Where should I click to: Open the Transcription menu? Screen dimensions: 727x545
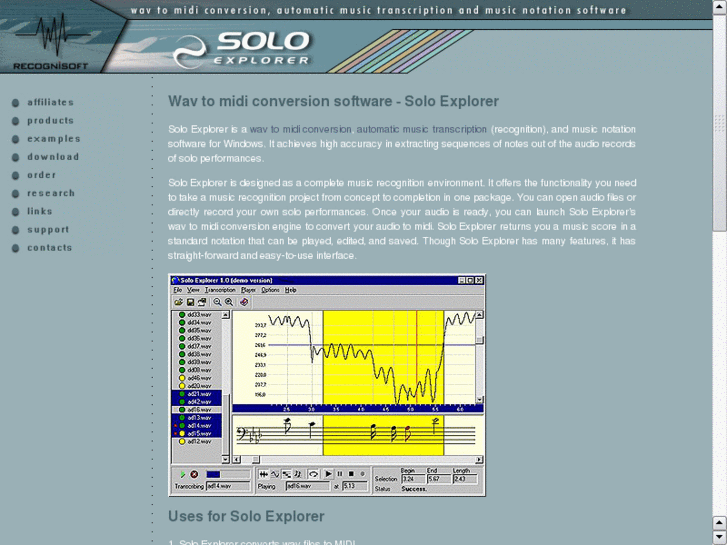coord(220,290)
